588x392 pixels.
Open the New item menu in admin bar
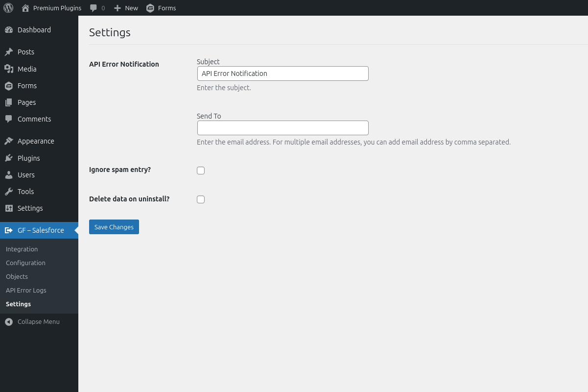coord(125,7)
